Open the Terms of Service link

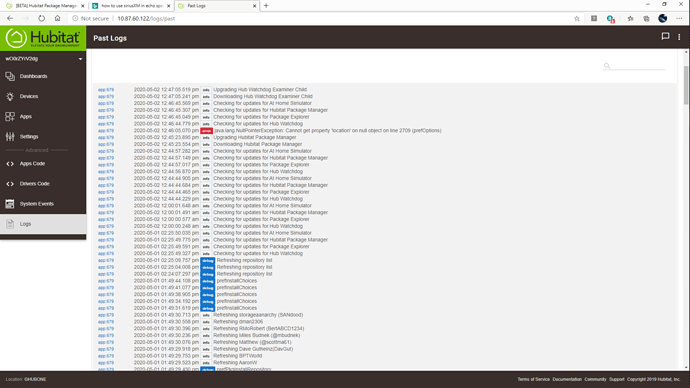point(533,379)
